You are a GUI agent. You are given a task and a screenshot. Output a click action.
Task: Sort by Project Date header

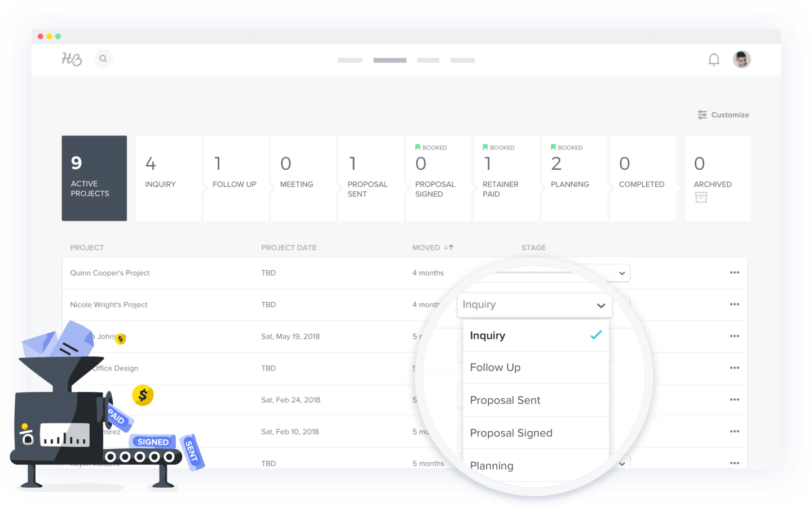click(289, 248)
